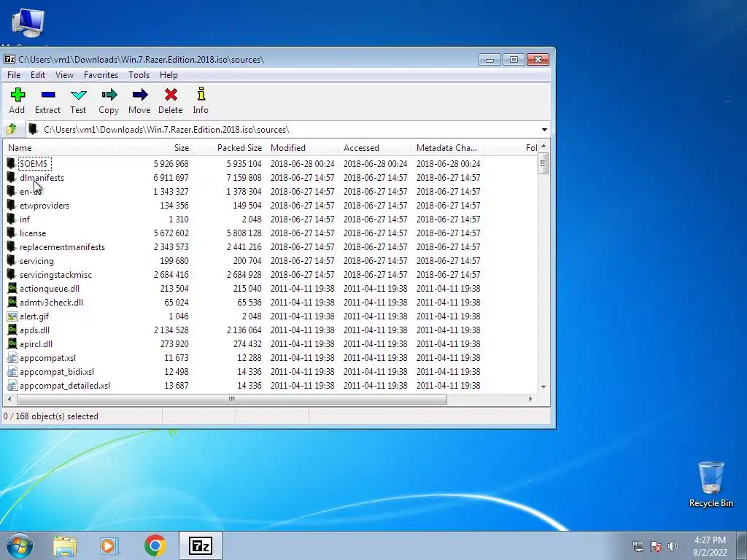
Task: Run Test on archive via toolbar
Action: [x=78, y=95]
